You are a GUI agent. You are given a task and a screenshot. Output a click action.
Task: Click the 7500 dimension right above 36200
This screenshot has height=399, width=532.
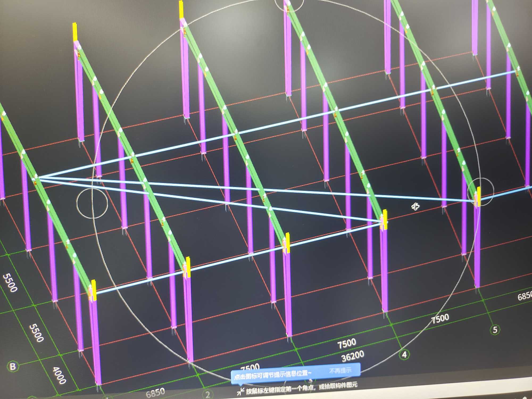[347, 343]
